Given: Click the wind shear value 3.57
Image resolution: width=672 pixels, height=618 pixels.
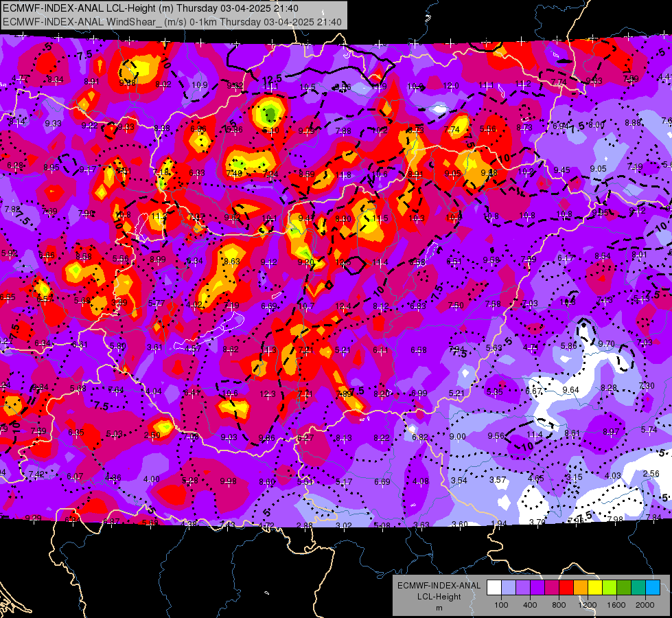Looking at the screenshot, I should (498, 479).
